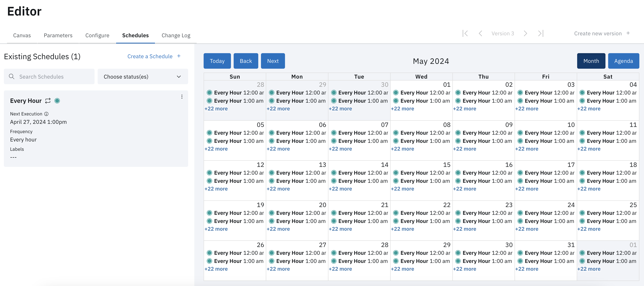Click green dot of 12:00 am event May 22
644x286 pixels.
click(x=396, y=213)
